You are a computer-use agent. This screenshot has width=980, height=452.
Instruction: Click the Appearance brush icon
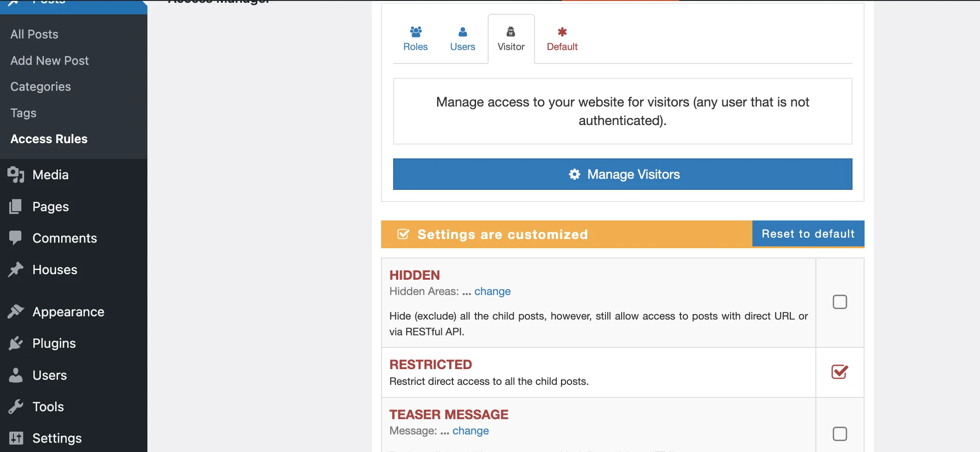16,312
